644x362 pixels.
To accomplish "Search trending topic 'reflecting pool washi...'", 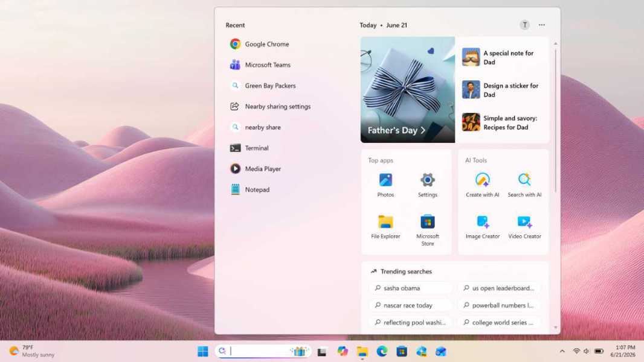I will pos(410,323).
